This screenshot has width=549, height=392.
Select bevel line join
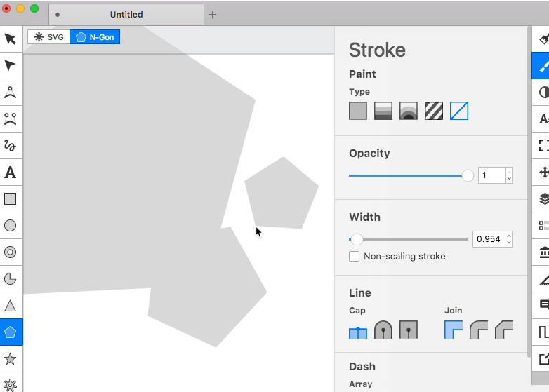coord(504,330)
